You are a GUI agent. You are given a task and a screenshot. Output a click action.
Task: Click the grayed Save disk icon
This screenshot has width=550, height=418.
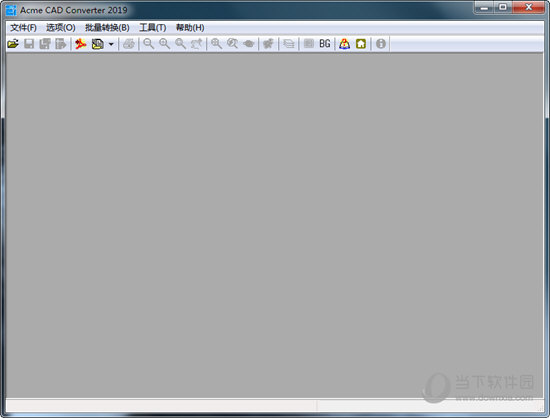pyautogui.click(x=29, y=44)
